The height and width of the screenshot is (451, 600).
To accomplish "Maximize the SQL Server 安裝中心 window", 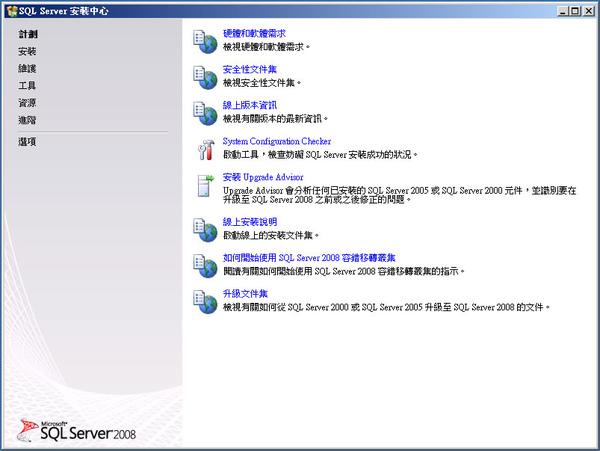I will point(575,11).
